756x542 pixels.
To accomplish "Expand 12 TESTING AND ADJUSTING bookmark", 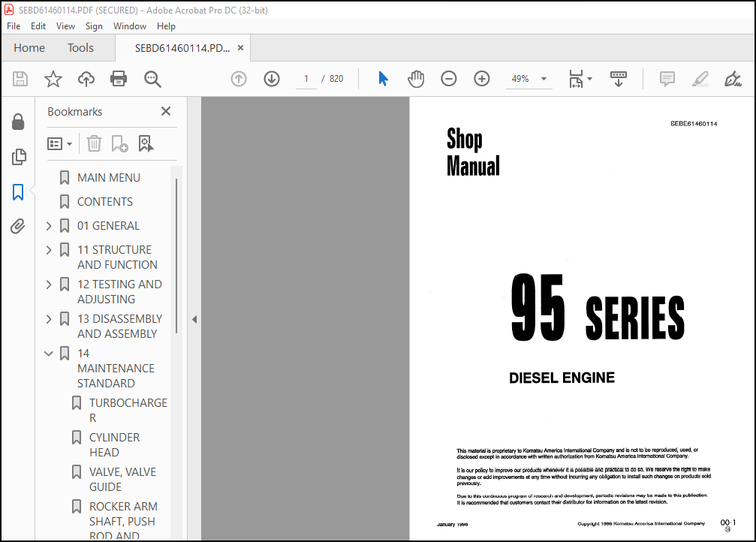I will 49,285.
